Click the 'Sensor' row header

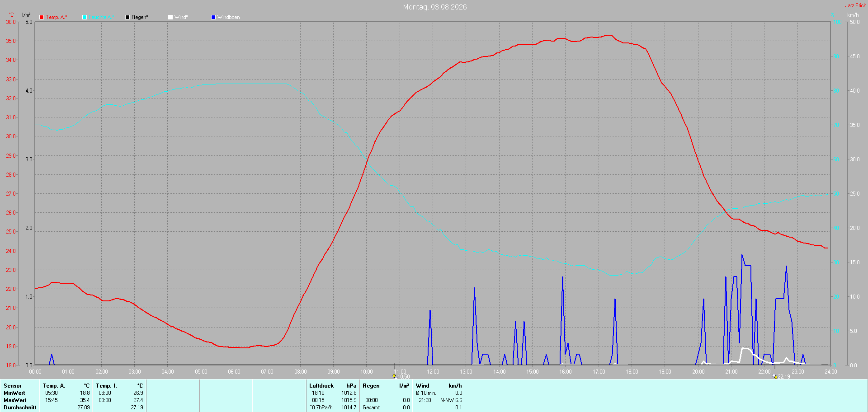click(x=13, y=386)
